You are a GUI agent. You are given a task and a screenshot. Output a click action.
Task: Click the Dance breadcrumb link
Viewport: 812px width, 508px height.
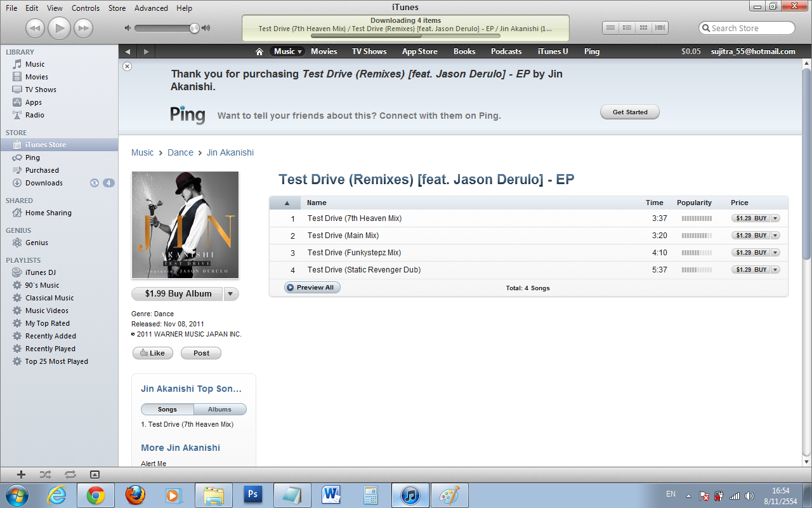pos(180,152)
